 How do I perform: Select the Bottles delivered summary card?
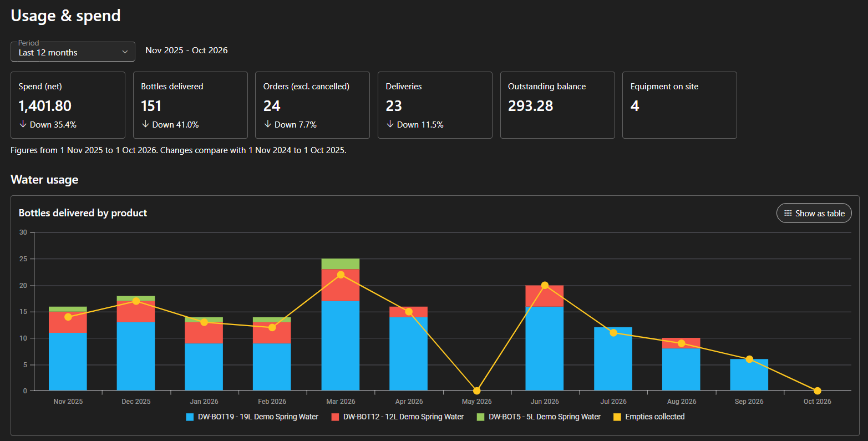190,105
